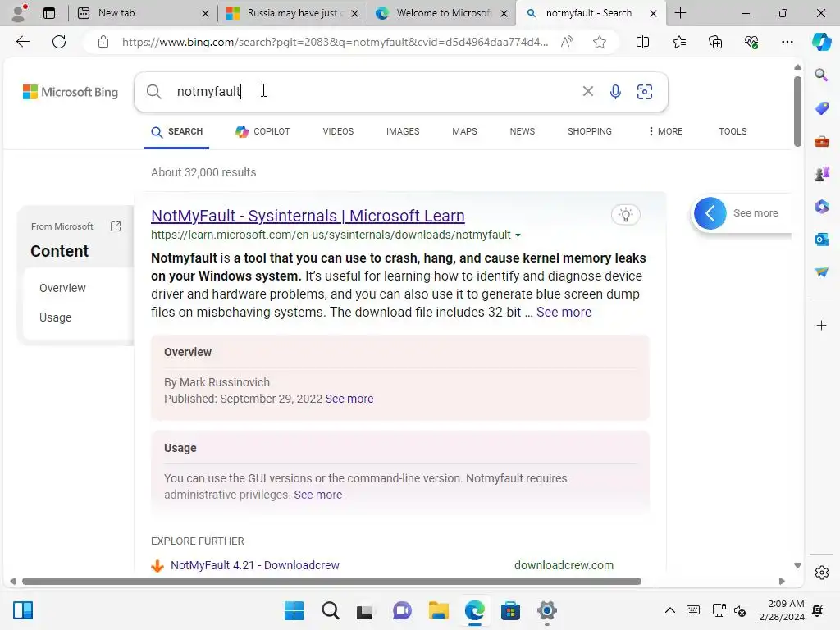
Task: Jump to Overview in Content panel
Action: (62, 288)
